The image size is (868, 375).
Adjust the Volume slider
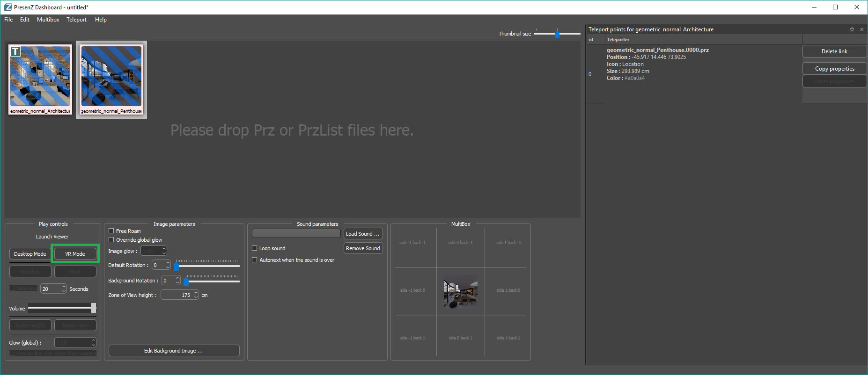point(62,308)
